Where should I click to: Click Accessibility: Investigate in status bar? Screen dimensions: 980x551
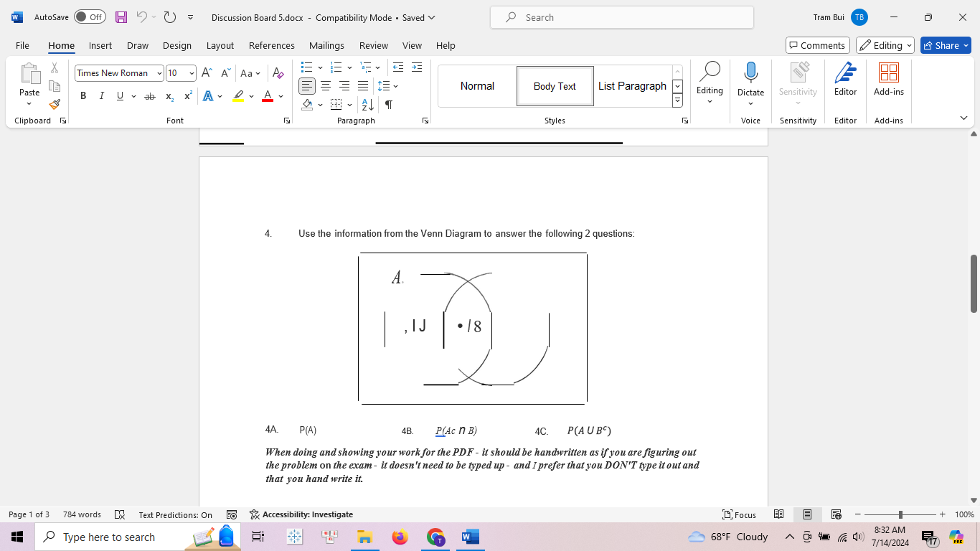tap(301, 514)
